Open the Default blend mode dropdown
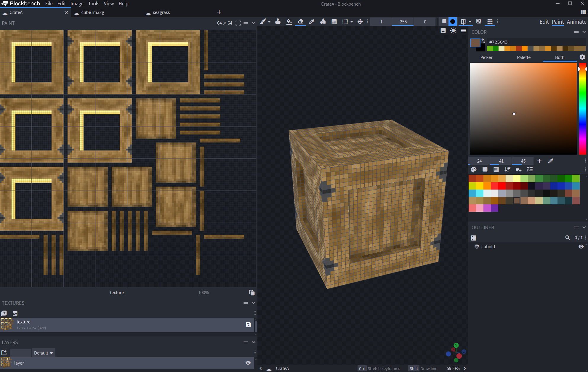The height and width of the screenshot is (372, 588). pos(43,353)
